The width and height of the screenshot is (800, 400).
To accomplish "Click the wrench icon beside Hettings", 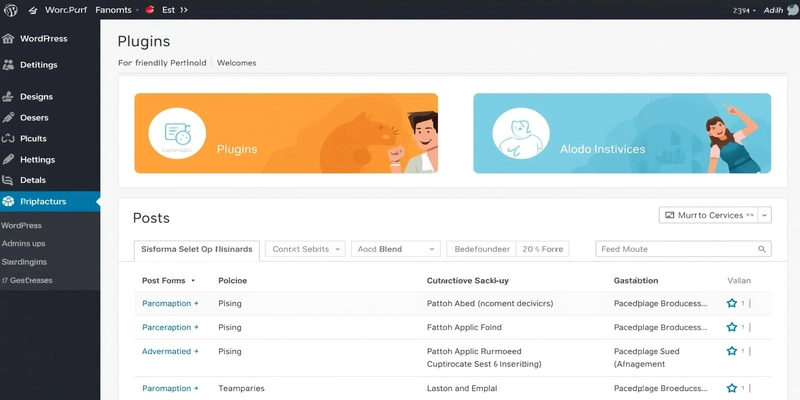I will (8, 159).
